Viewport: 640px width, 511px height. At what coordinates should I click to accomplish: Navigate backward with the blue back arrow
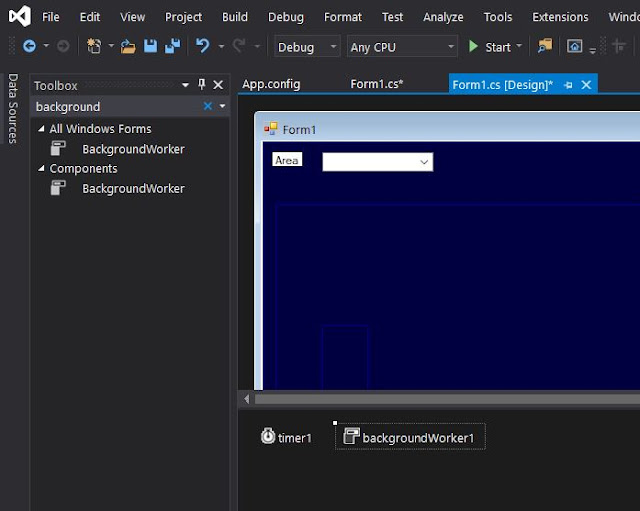(x=29, y=46)
